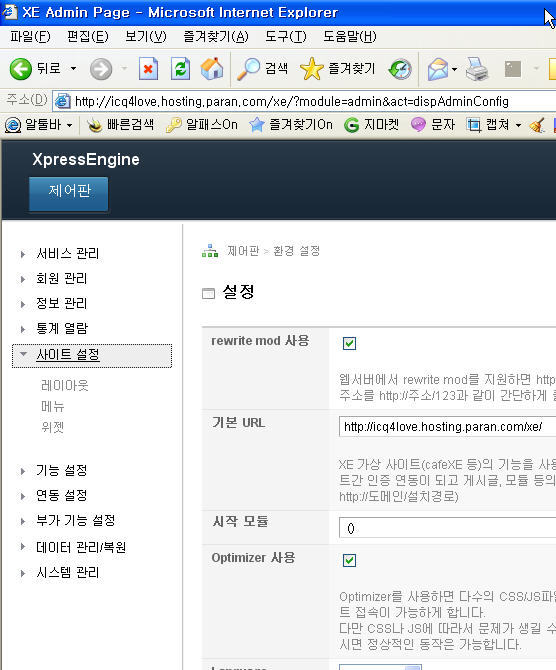
Task: Click the 즐겨찾기On star icon
Action: 256,125
